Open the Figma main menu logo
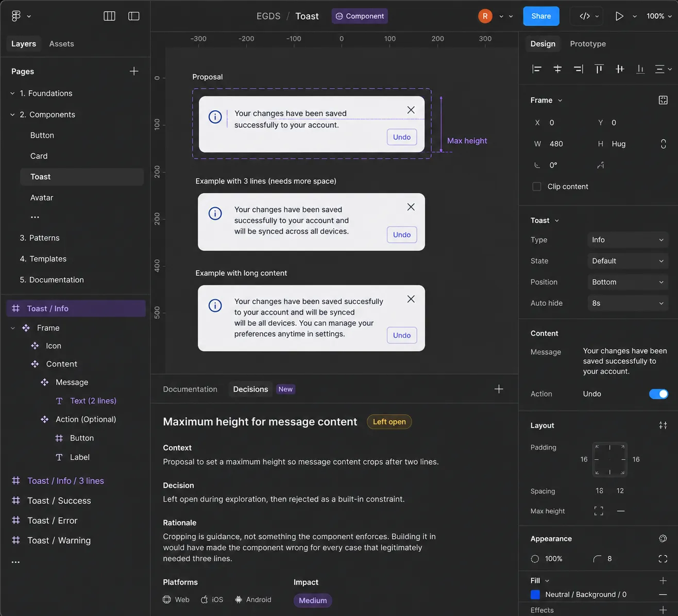The image size is (678, 616). (16, 16)
